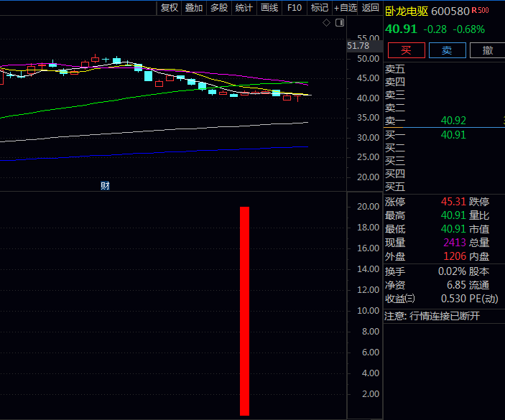Click the -0.68% change value
Viewport: 505px width, 420px height.
(x=468, y=29)
